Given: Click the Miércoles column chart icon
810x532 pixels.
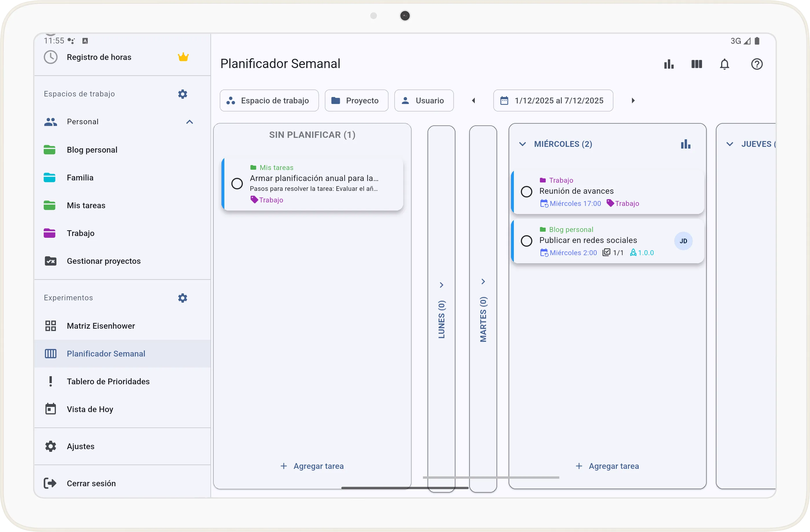Looking at the screenshot, I should pyautogui.click(x=686, y=144).
